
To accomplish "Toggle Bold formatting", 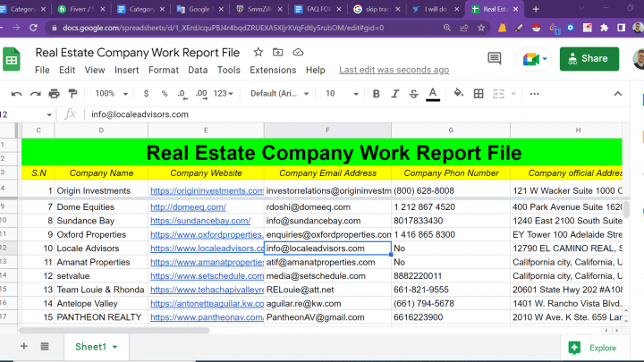I will (x=376, y=94).
